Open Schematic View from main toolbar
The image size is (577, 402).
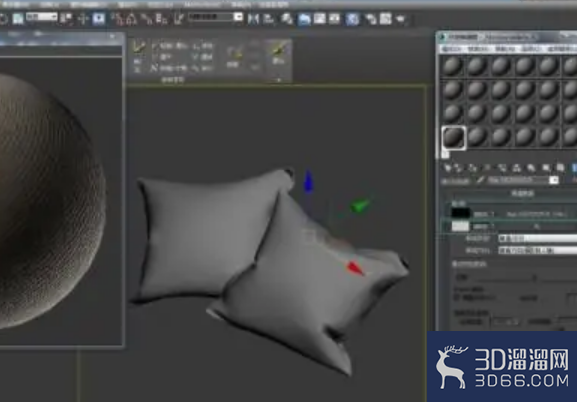334,18
